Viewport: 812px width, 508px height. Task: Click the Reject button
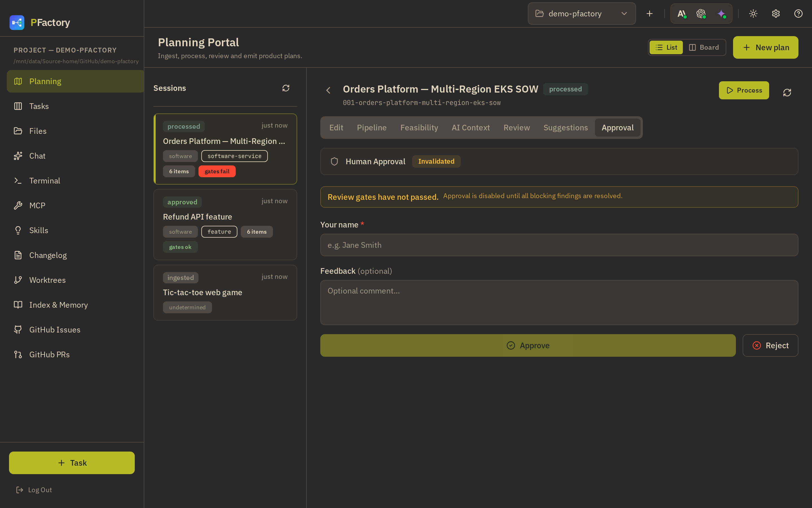click(770, 345)
